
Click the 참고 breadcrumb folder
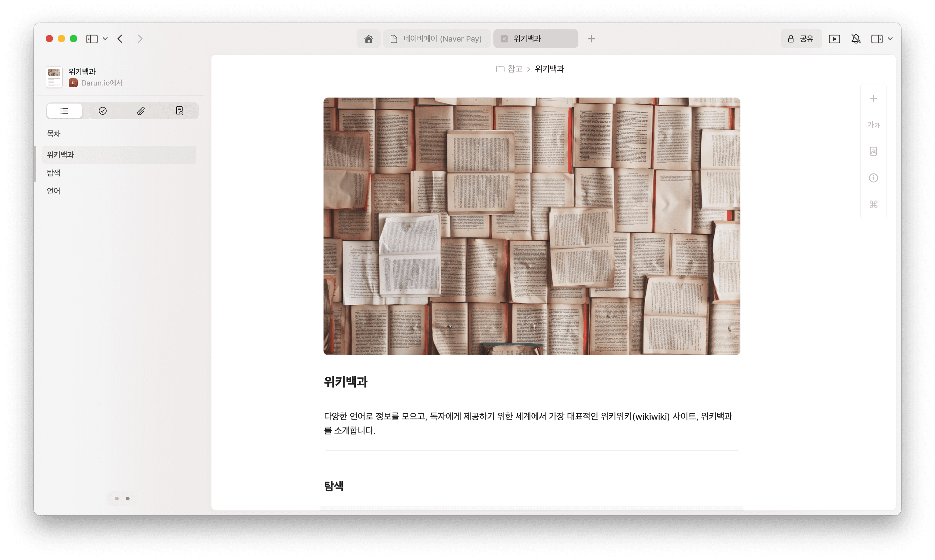click(515, 69)
